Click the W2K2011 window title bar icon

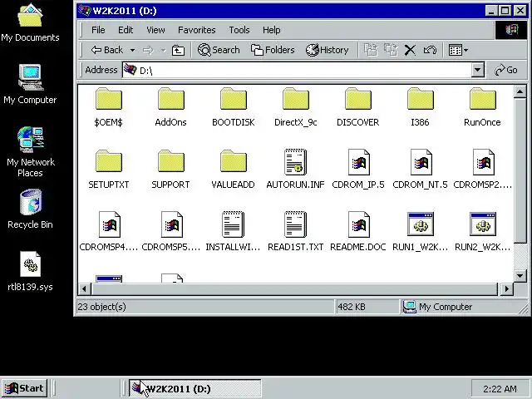click(x=84, y=10)
